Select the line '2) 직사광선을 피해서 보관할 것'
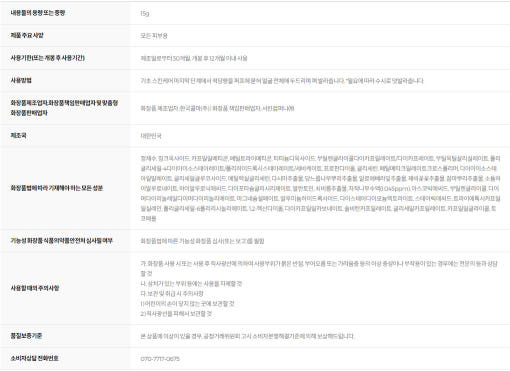 (176, 314)
